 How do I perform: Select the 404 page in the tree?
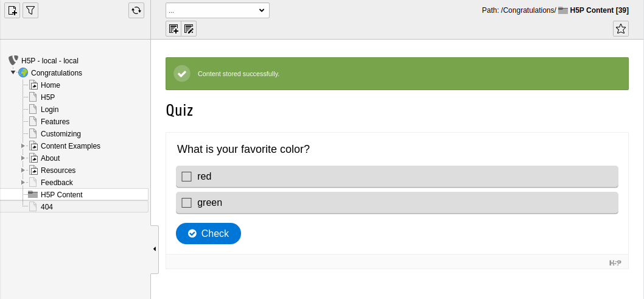click(x=47, y=207)
